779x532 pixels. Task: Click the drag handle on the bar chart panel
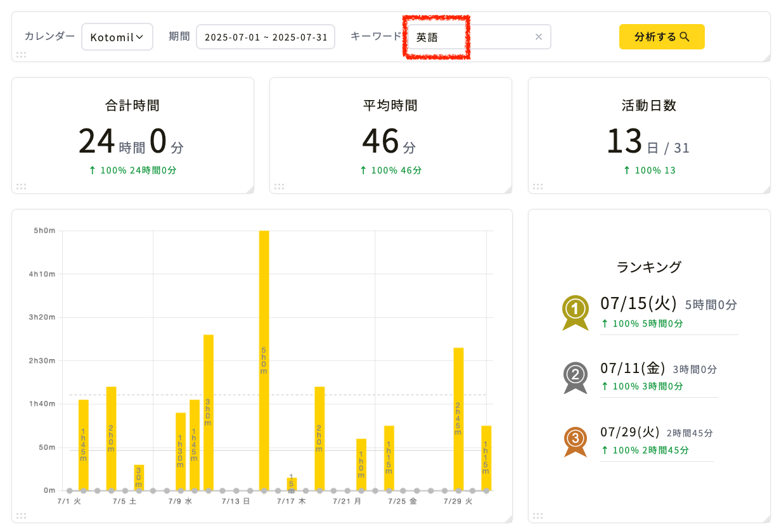[x=21, y=516]
